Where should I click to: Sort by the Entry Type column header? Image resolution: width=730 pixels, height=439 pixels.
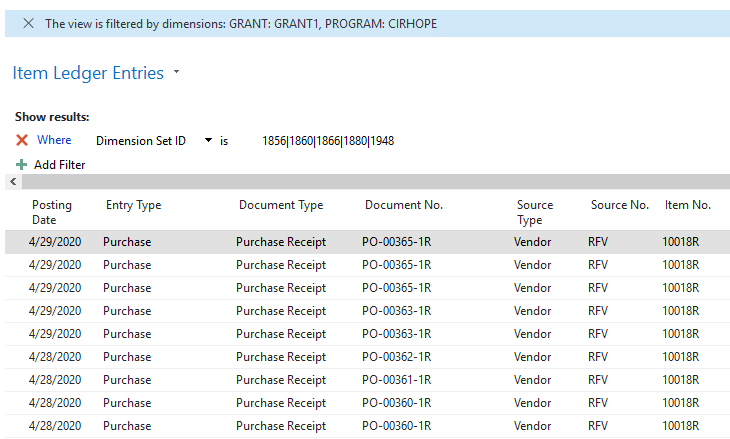133,205
